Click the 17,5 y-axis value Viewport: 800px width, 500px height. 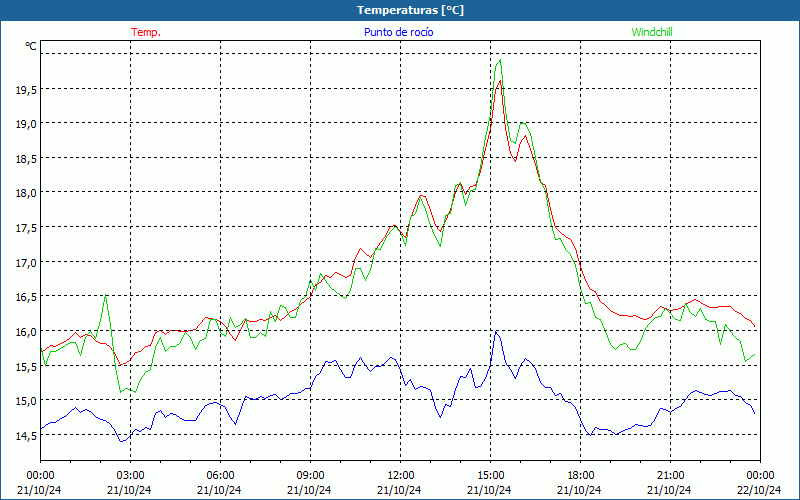pos(26,229)
